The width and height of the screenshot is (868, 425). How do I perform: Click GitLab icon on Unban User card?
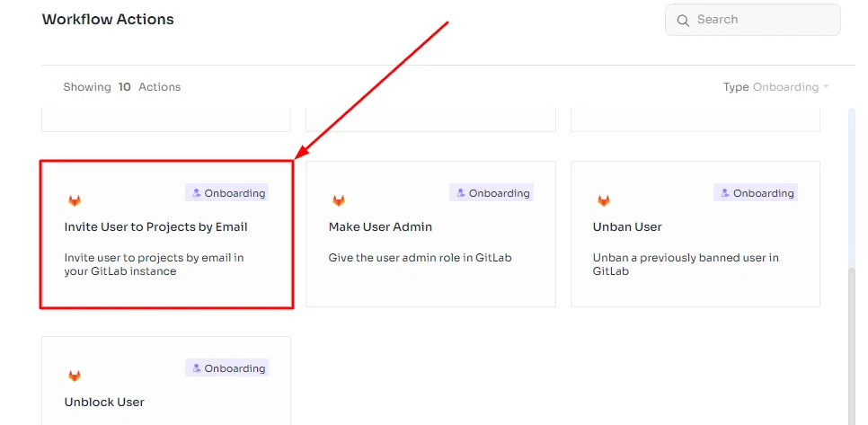tap(604, 200)
